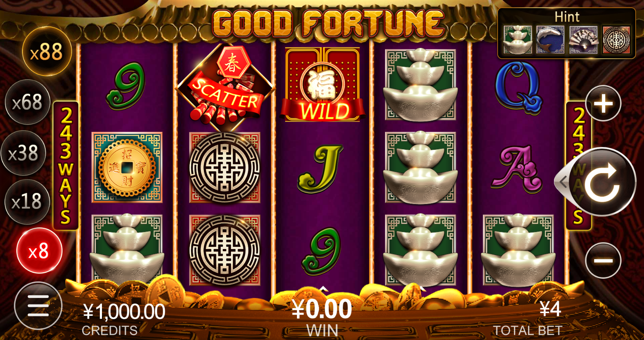This screenshot has width=644, height=340.
Task: Click the spin button with circular arrow
Action: click(x=602, y=182)
